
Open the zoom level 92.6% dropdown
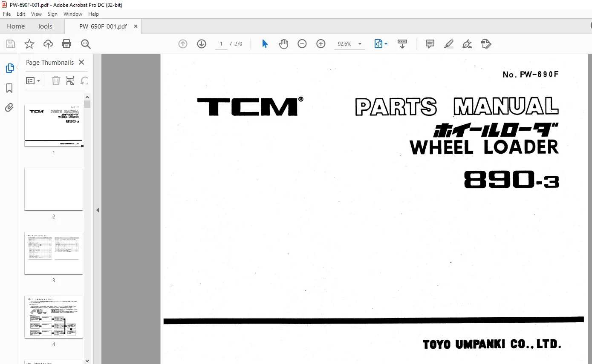tap(360, 44)
